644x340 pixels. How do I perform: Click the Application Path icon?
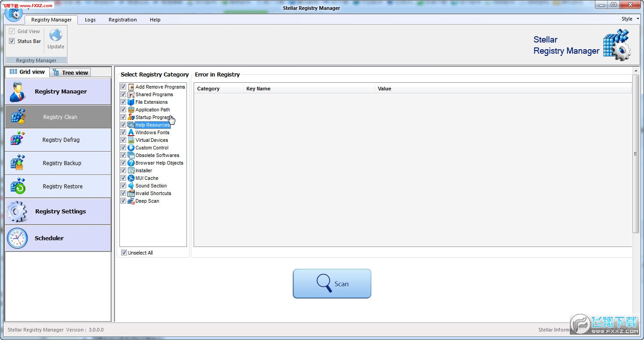(131, 110)
